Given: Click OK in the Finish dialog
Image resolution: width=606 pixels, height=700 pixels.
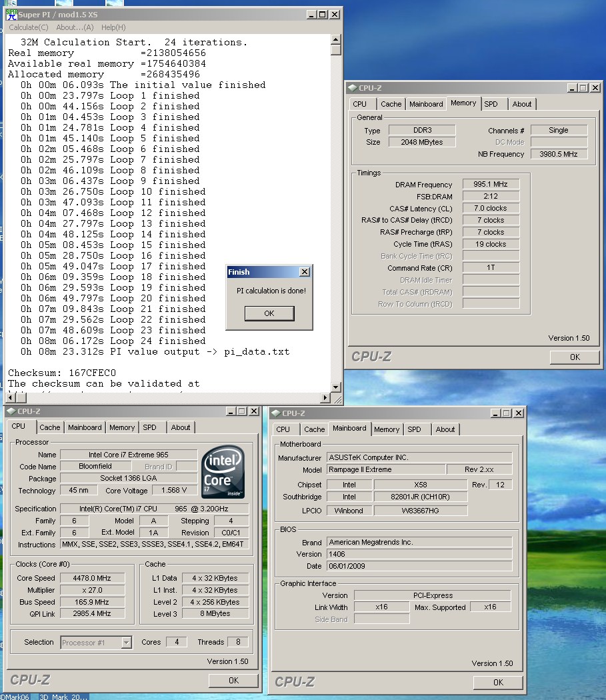Looking at the screenshot, I should point(269,313).
